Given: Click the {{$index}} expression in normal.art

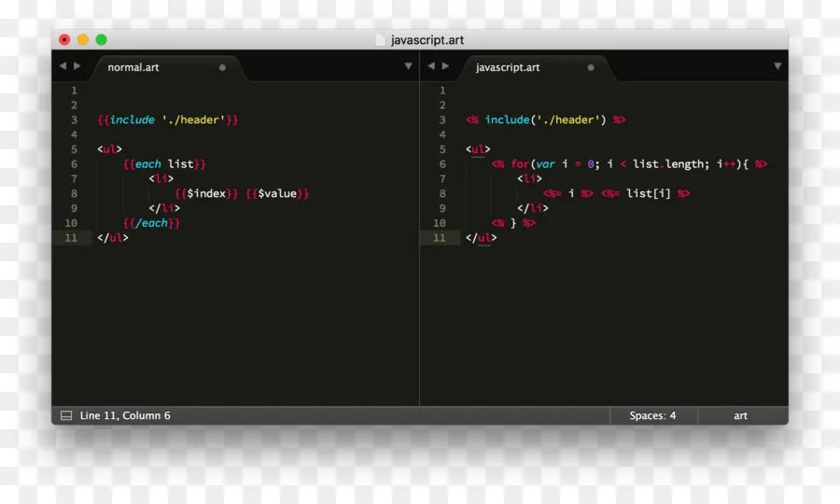Looking at the screenshot, I should click(206, 193).
